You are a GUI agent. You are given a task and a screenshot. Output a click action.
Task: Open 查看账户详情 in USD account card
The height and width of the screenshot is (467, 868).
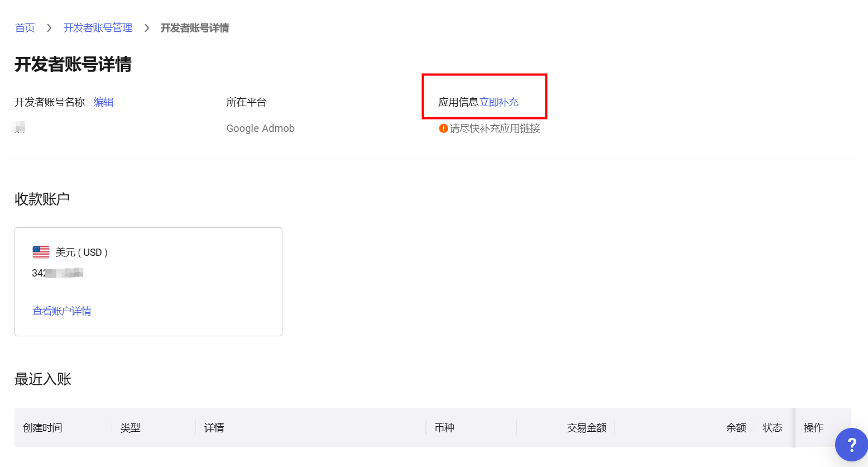coord(61,311)
